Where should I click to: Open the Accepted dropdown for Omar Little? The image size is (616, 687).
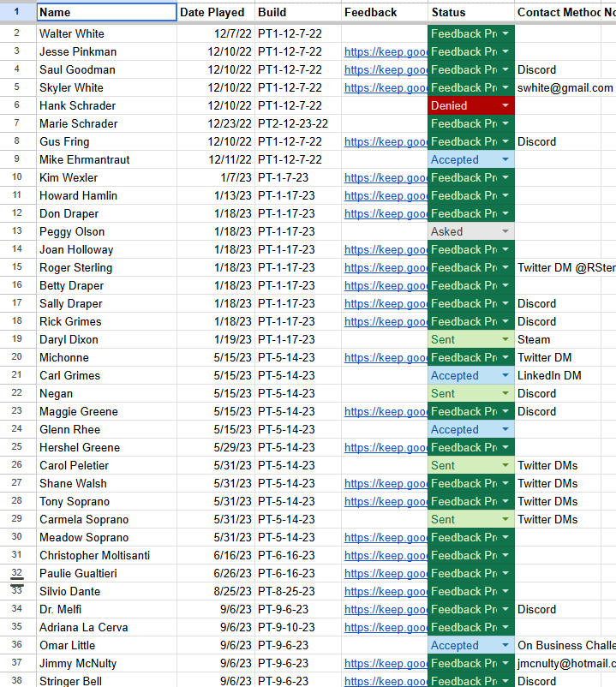click(505, 645)
